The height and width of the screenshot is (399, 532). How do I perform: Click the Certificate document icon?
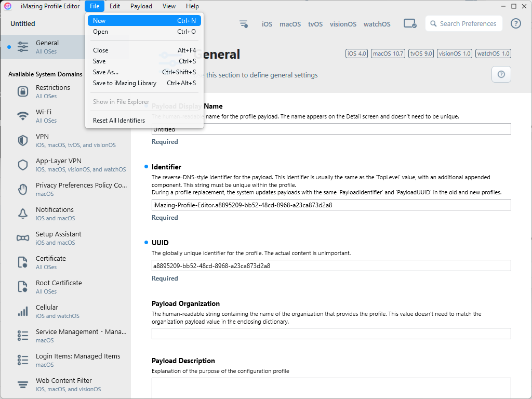[x=23, y=262]
